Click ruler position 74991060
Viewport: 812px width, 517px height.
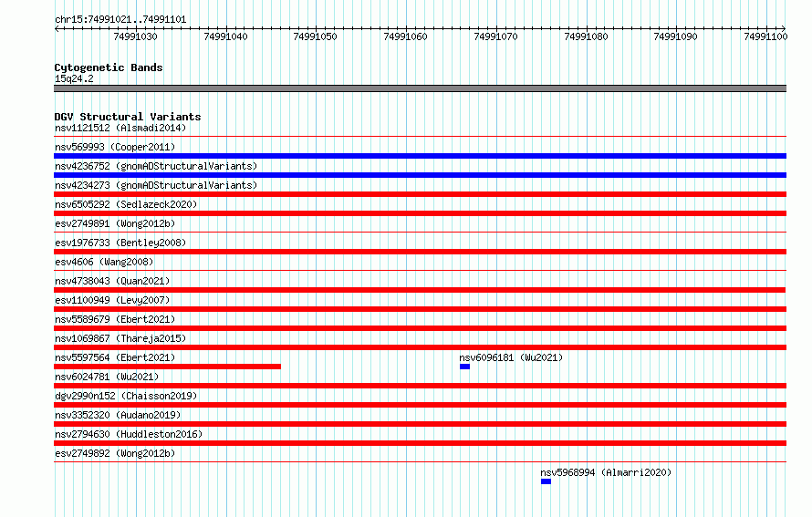coord(405,36)
